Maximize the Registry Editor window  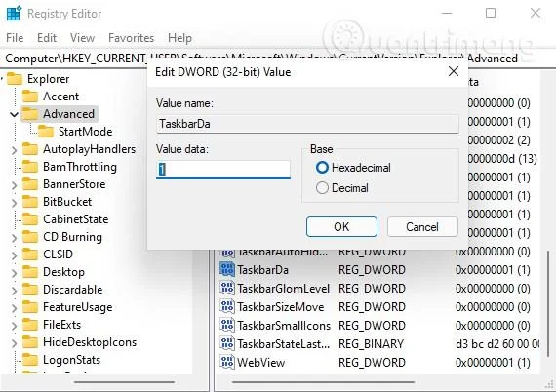pyautogui.click(x=491, y=13)
